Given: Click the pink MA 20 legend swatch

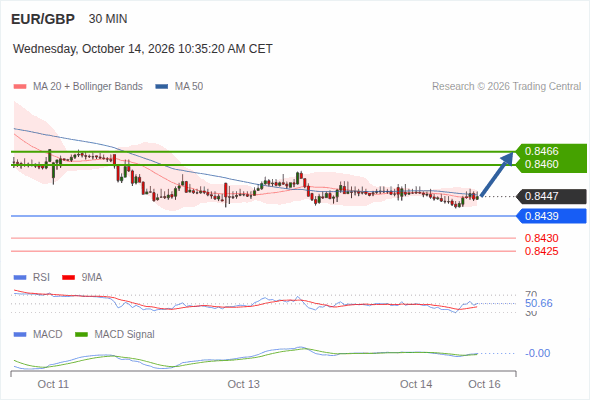Looking at the screenshot, I should coord(20,87).
